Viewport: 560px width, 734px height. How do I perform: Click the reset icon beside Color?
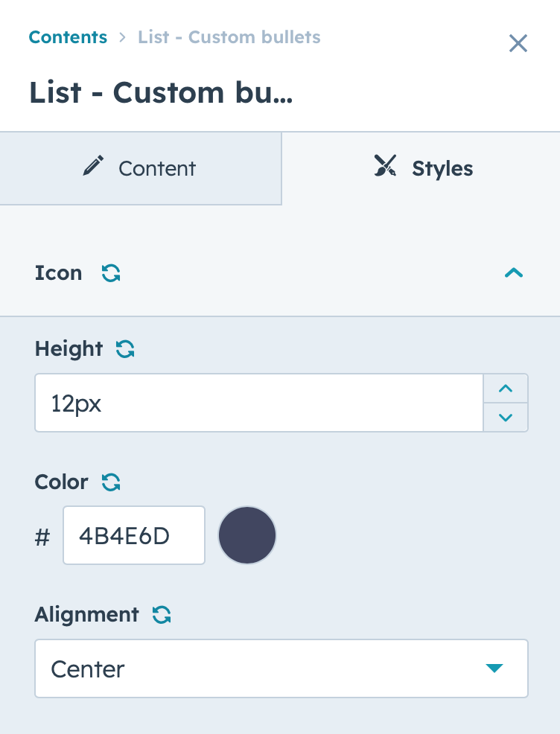tap(111, 482)
